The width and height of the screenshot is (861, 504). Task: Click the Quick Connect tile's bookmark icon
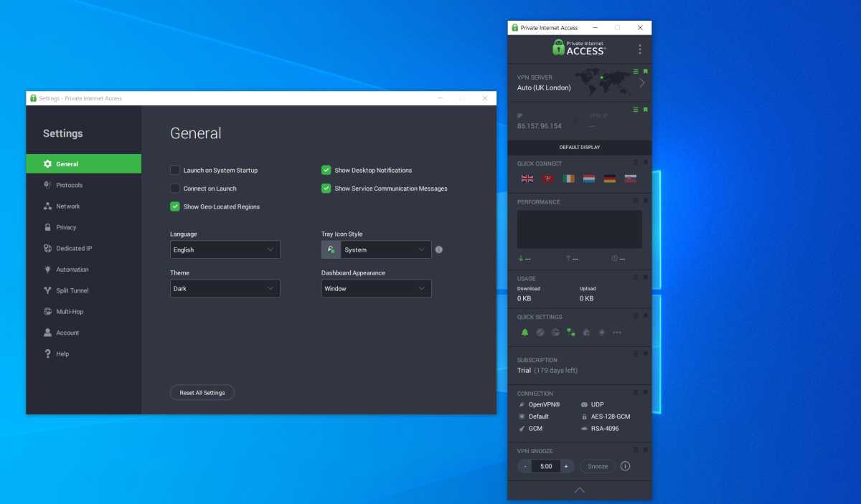click(x=646, y=163)
